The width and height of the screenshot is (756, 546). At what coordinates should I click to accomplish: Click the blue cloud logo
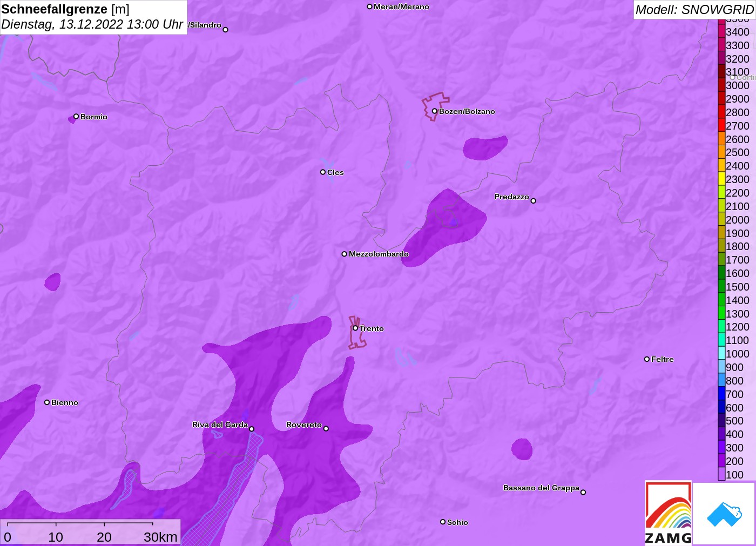pos(724,514)
